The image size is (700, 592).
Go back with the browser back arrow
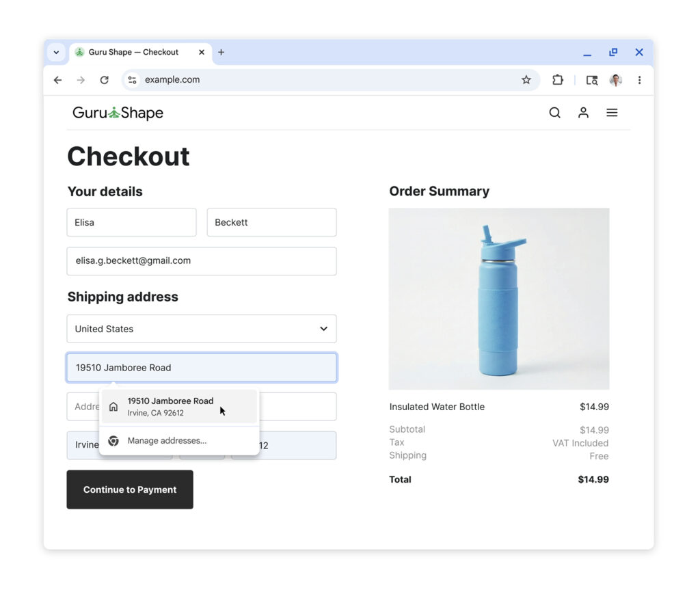click(57, 80)
